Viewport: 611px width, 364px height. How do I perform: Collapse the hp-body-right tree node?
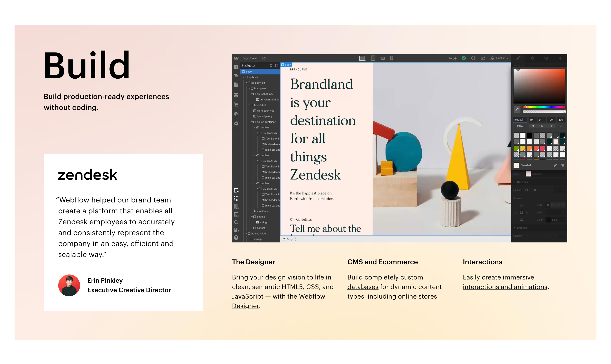coord(246,234)
